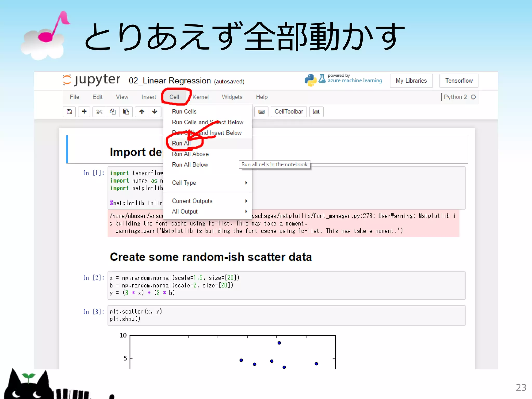Click the In [1]: prompt label

tap(94, 173)
